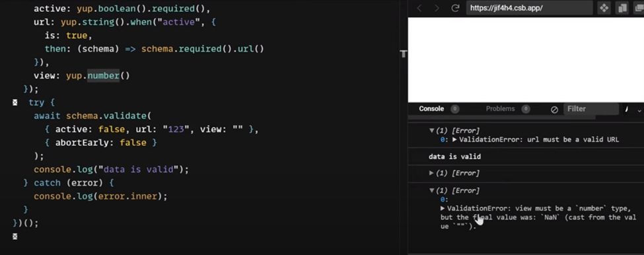The width and height of the screenshot is (644, 255).
Task: Collapse the last (1) [Error] array
Action: coord(432,190)
